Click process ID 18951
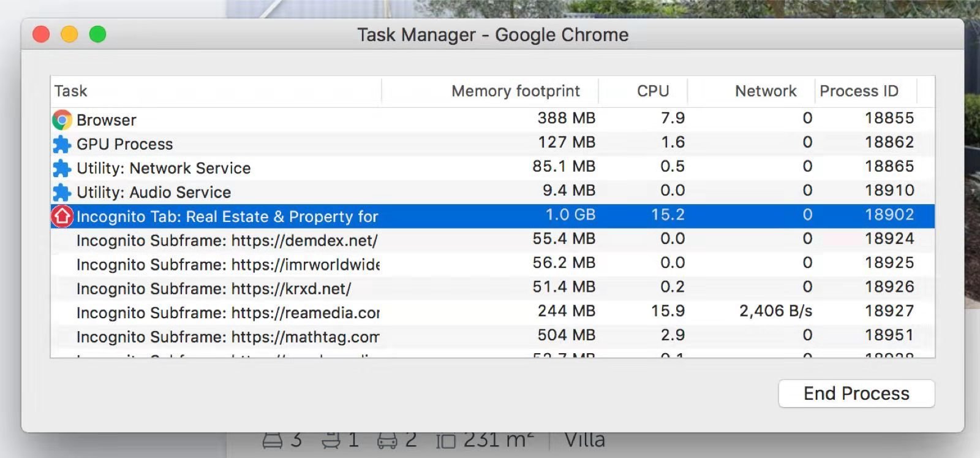 (889, 335)
